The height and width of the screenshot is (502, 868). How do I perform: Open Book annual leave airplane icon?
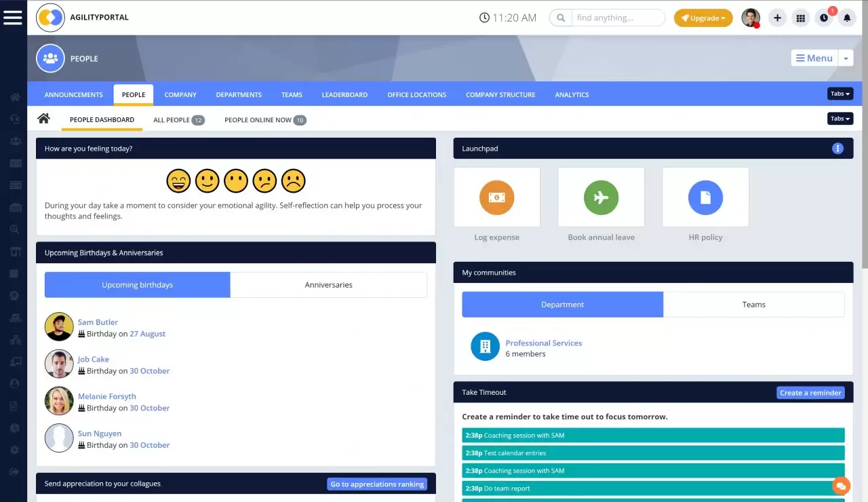601,197
